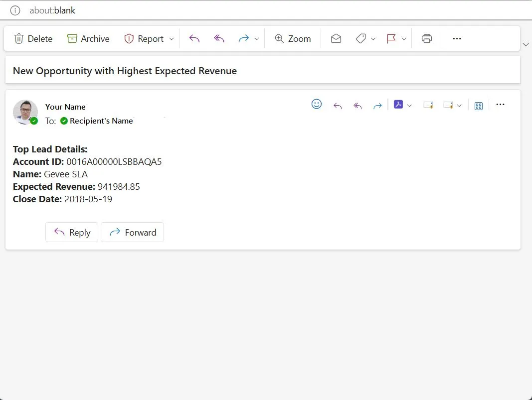This screenshot has width=532, height=400.
Task: Click the Delete trash icon in toolbar
Action: click(19, 39)
